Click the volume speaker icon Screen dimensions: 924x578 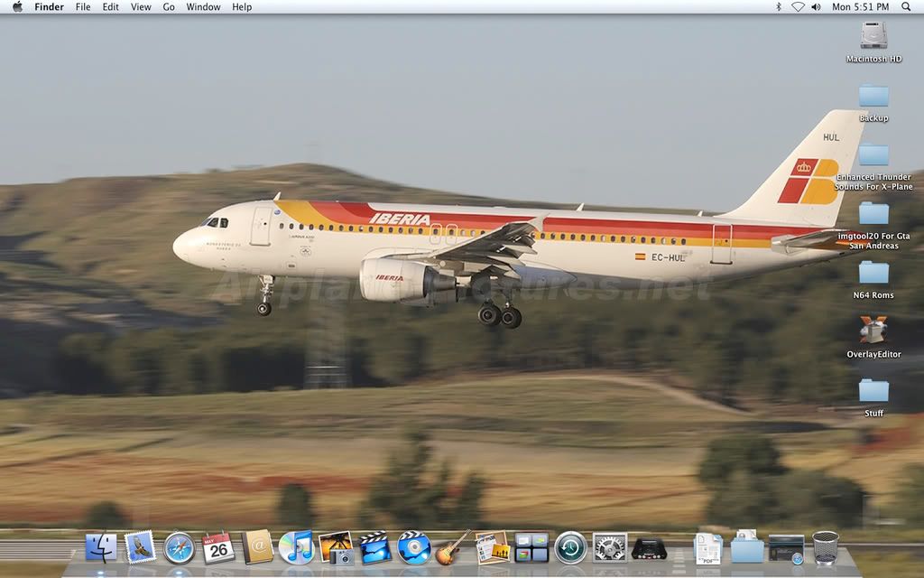pos(816,6)
